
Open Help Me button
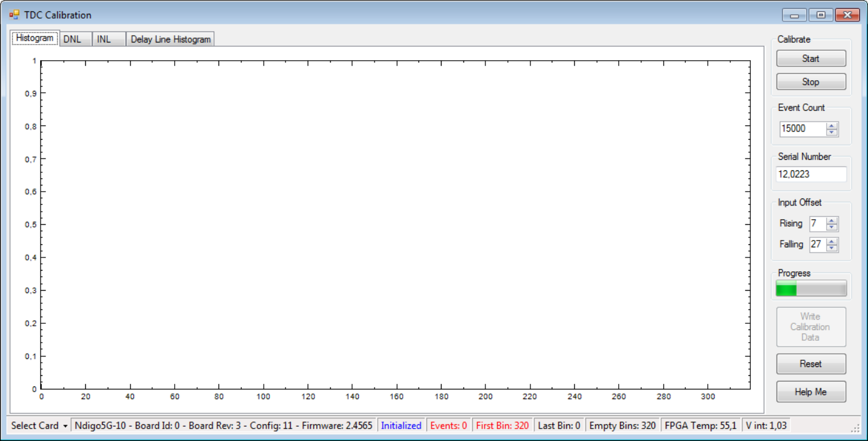(x=811, y=392)
